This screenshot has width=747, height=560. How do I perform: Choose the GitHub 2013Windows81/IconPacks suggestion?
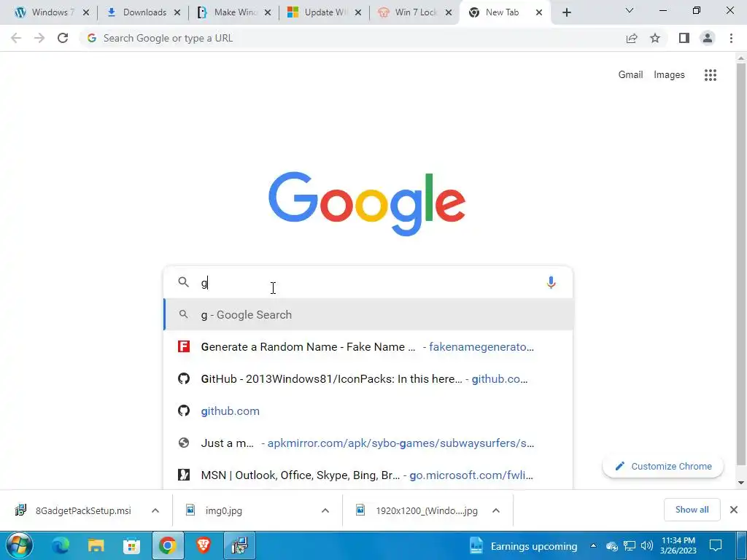click(x=368, y=379)
